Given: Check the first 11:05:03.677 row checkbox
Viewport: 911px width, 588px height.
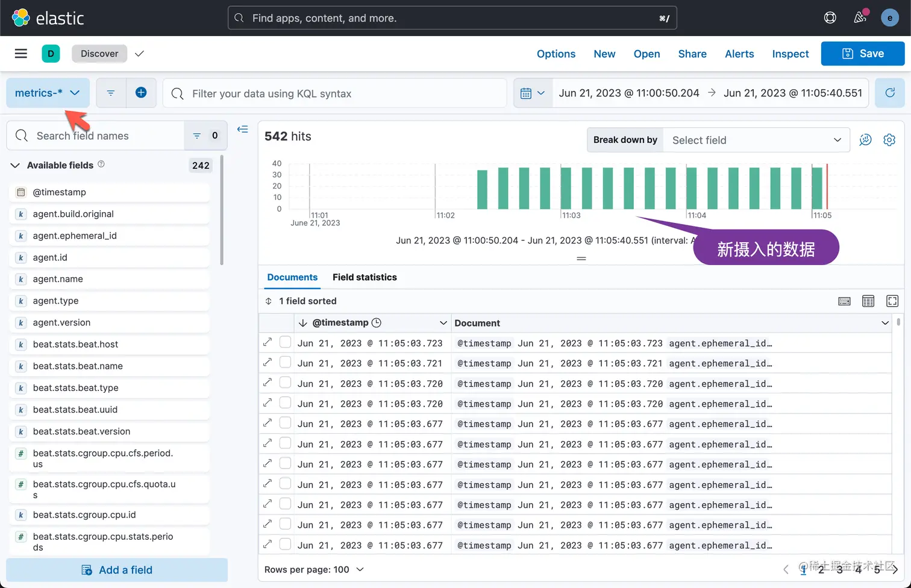Looking at the screenshot, I should 286,423.
